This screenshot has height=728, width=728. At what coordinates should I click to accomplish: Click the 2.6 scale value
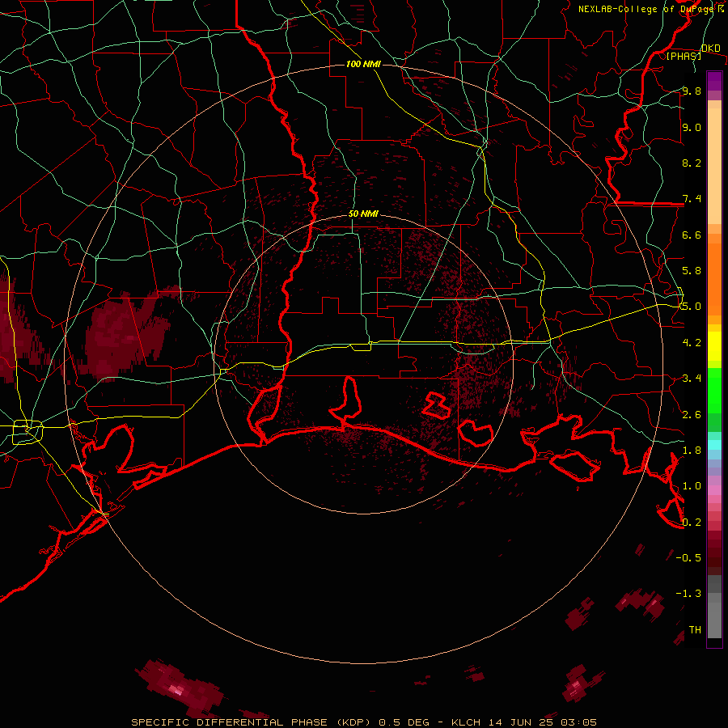point(692,415)
